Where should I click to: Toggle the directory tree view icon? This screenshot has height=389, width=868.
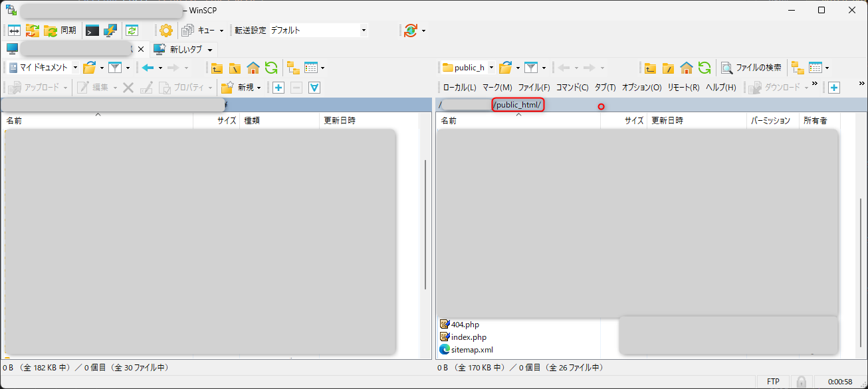(x=293, y=67)
